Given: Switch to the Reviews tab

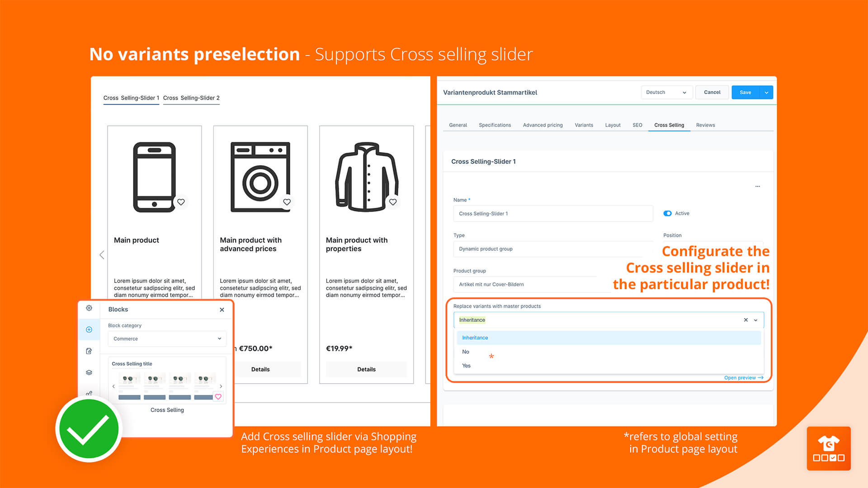Looking at the screenshot, I should (705, 125).
